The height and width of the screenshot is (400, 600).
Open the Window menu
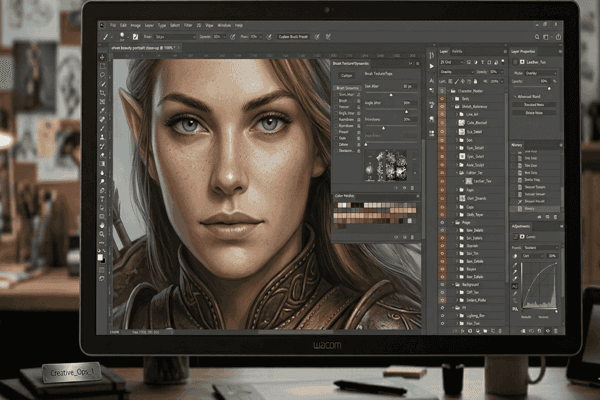tap(224, 25)
